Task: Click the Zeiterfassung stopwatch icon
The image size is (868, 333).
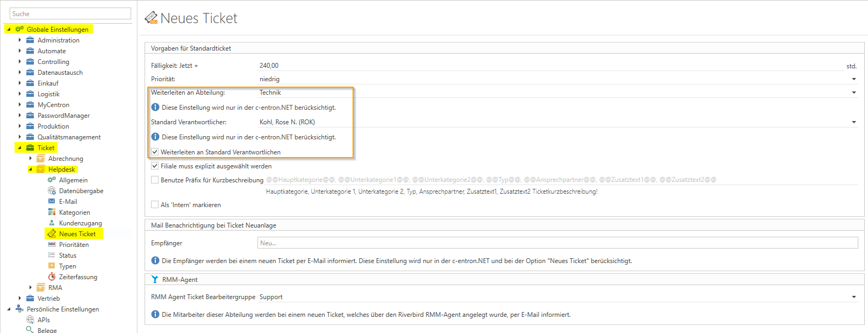Action: tap(52, 277)
